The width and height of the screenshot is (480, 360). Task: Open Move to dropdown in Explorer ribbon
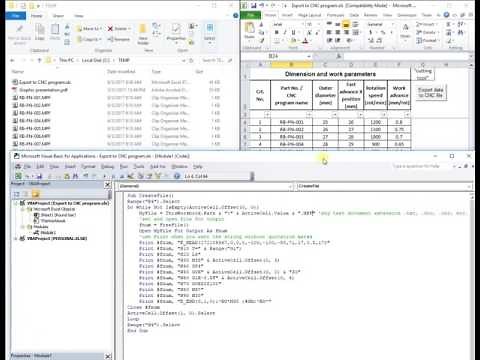tap(89, 29)
